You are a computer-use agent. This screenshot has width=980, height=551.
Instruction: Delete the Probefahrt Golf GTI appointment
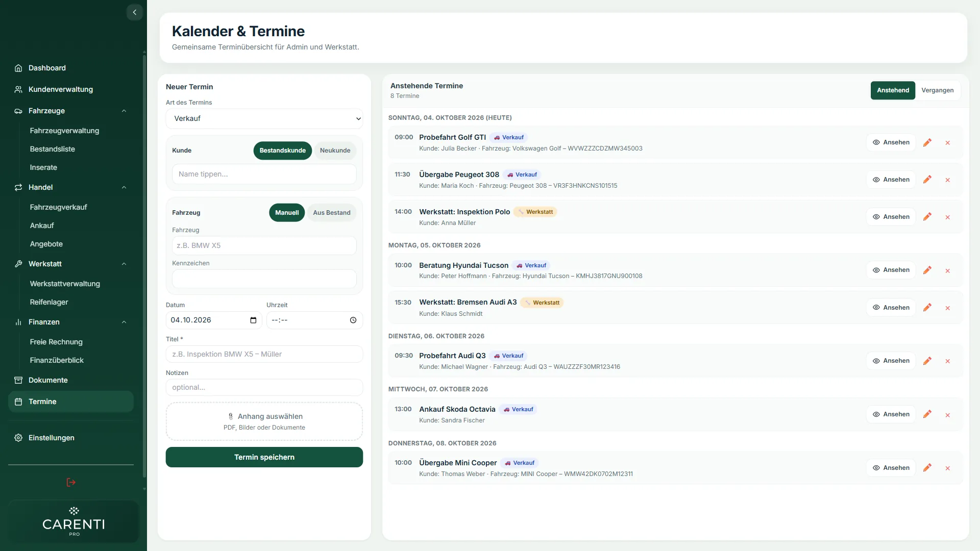948,143
